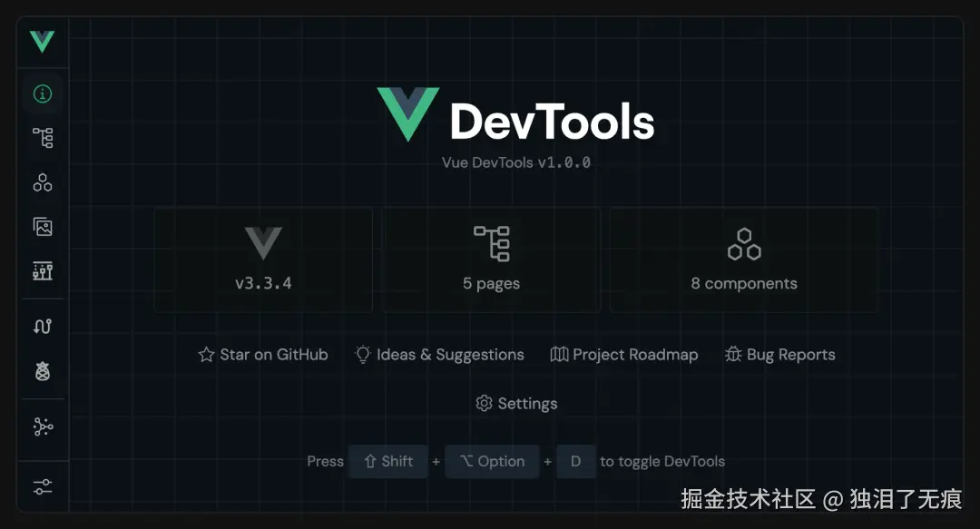980x529 pixels.
Task: Click the Option key badge
Action: (492, 462)
